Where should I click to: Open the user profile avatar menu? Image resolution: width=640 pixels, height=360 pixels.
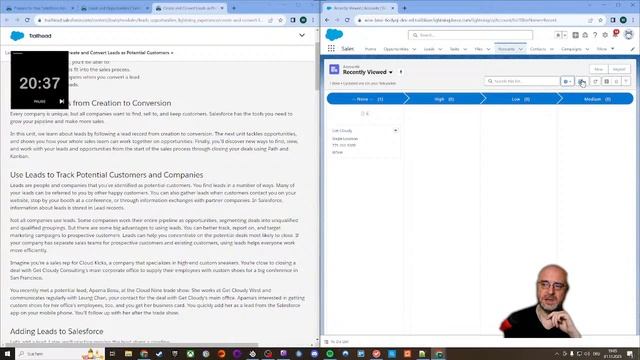pos(629,35)
